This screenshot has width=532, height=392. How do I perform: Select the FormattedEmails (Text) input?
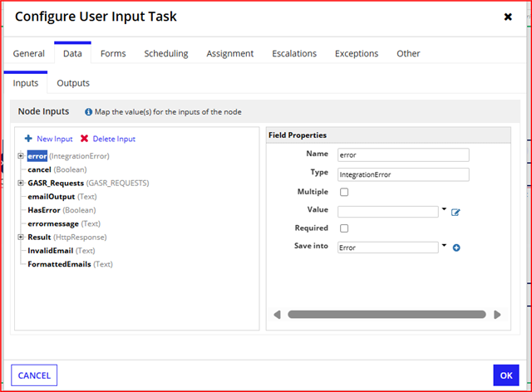pyautogui.click(x=70, y=264)
